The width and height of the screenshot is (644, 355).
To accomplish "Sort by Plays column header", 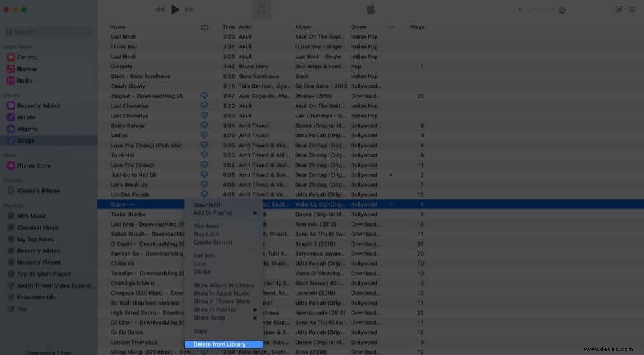I will pos(417,27).
